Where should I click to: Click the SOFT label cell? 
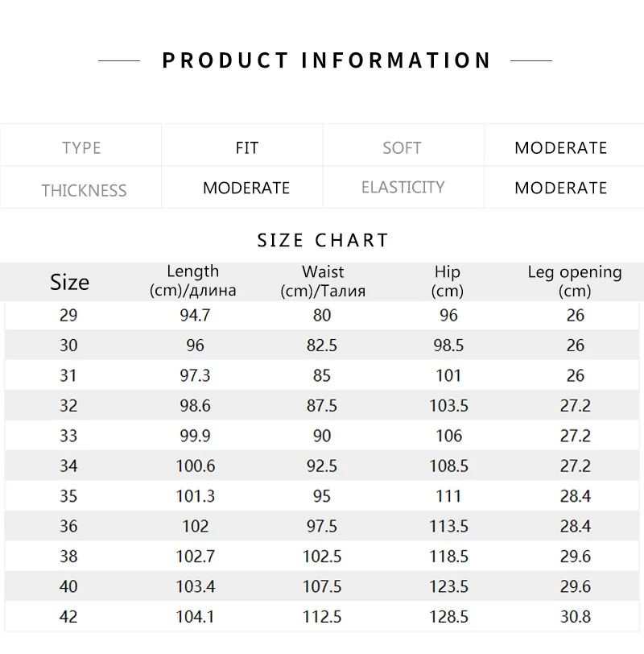click(402, 148)
